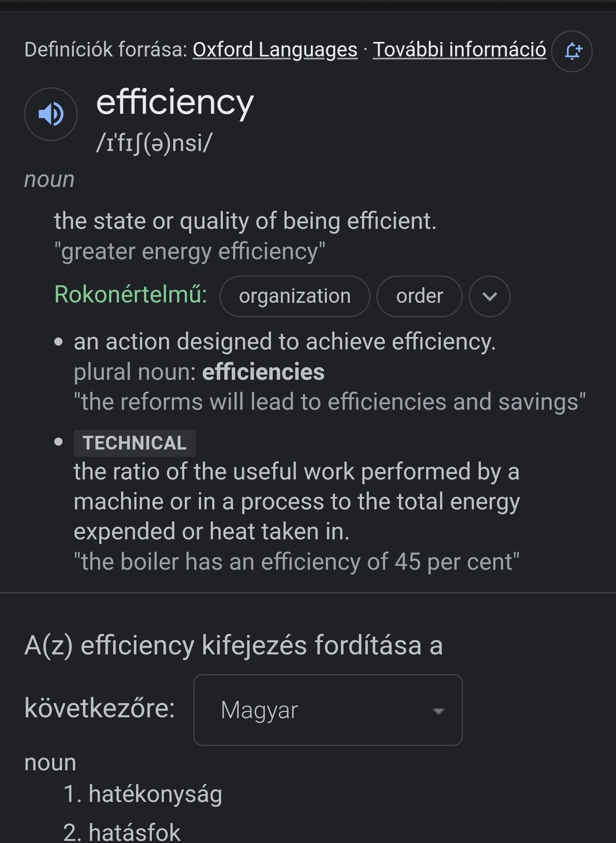Select the hatékonyság translation
616x843 pixels.
click(143, 794)
